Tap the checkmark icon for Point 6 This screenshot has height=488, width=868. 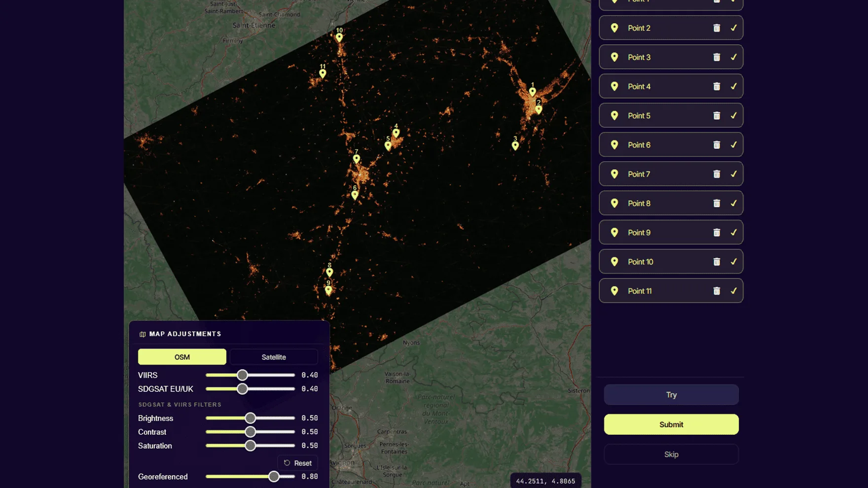[733, 145]
